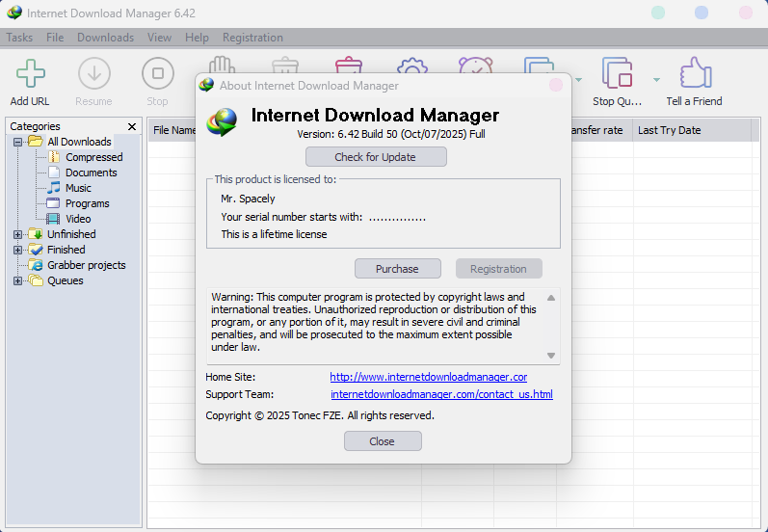Open the Registration menu

(252, 38)
